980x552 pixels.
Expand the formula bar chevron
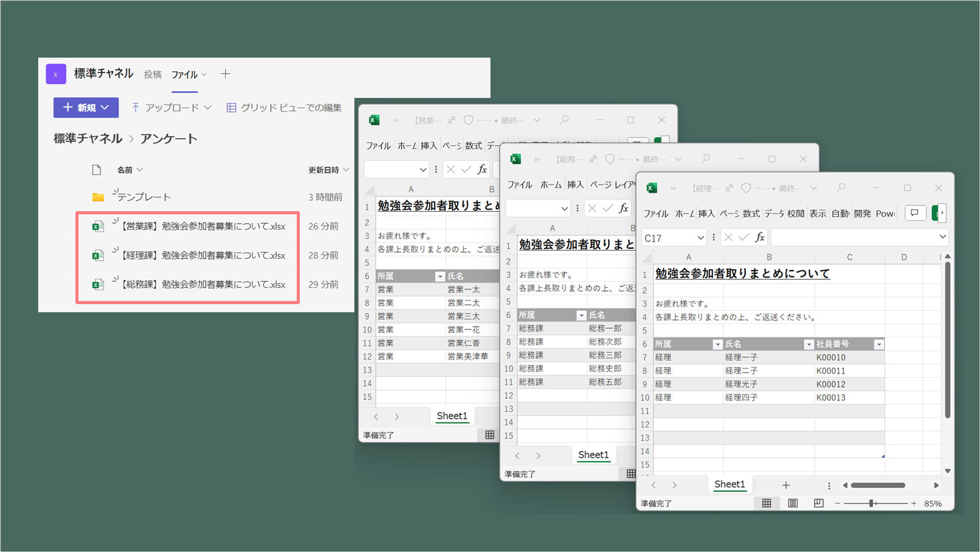click(x=942, y=237)
